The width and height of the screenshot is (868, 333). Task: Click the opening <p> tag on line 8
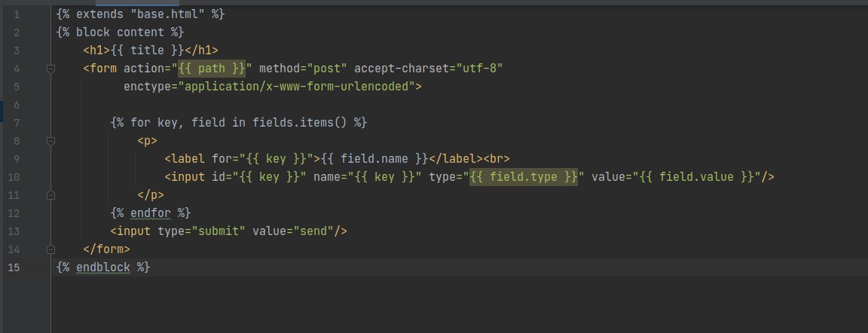click(x=147, y=141)
